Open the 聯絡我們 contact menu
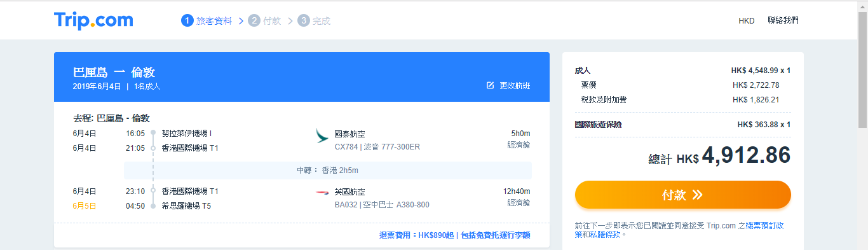The image size is (868, 250). [783, 20]
